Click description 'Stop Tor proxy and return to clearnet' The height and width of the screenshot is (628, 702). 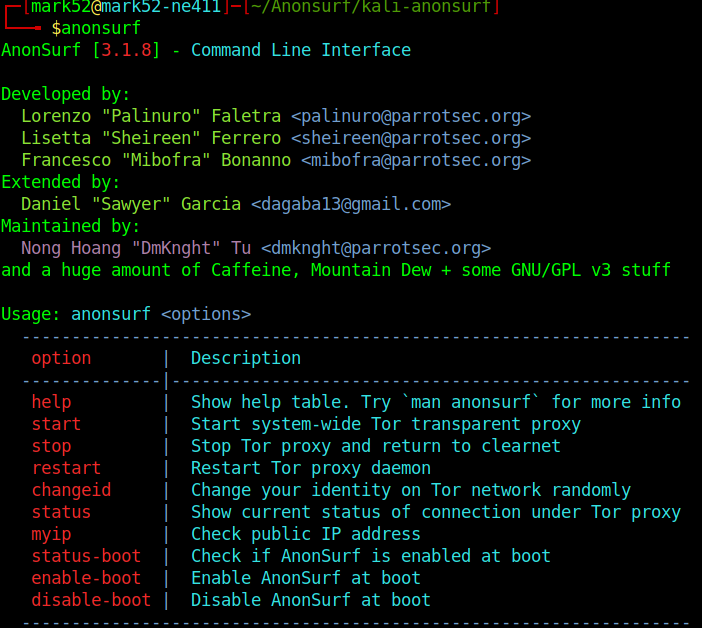click(376, 446)
